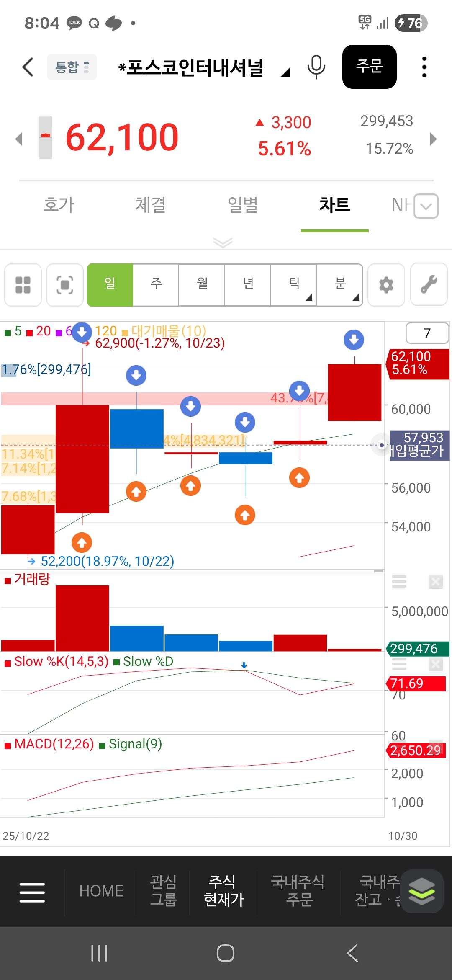Viewport: 452px width, 980px height.
Task: Expand the 분 minute interval dropdown
Action: [340, 285]
